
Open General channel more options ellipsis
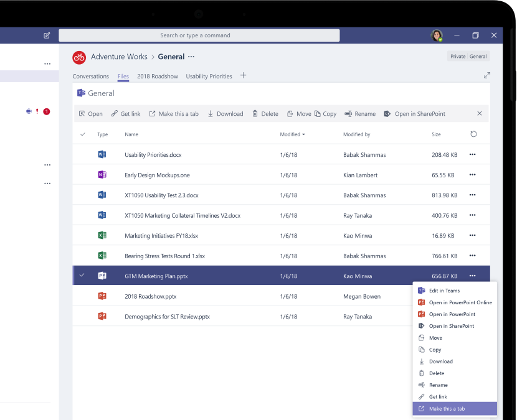[x=191, y=57]
